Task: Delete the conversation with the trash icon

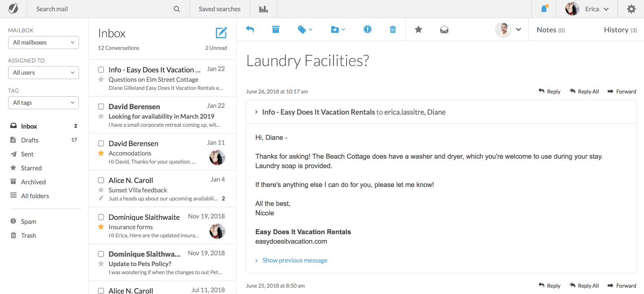Action: [x=392, y=29]
